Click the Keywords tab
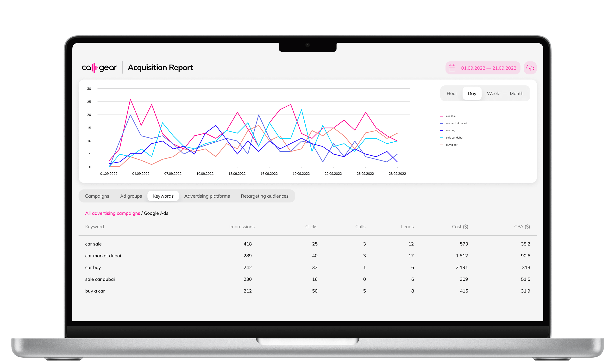Viewport: 615px width, 364px height. pos(163,196)
